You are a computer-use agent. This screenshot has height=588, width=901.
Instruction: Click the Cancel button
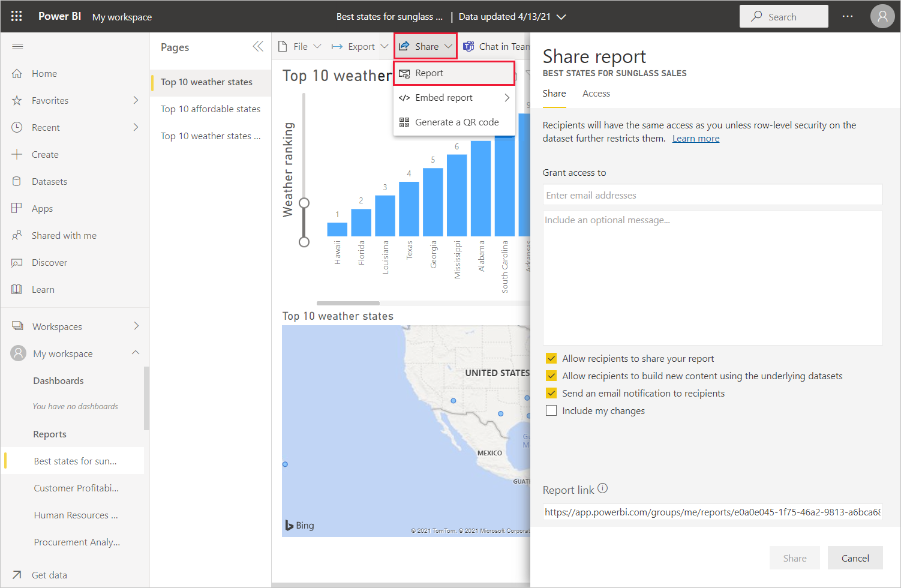855,558
